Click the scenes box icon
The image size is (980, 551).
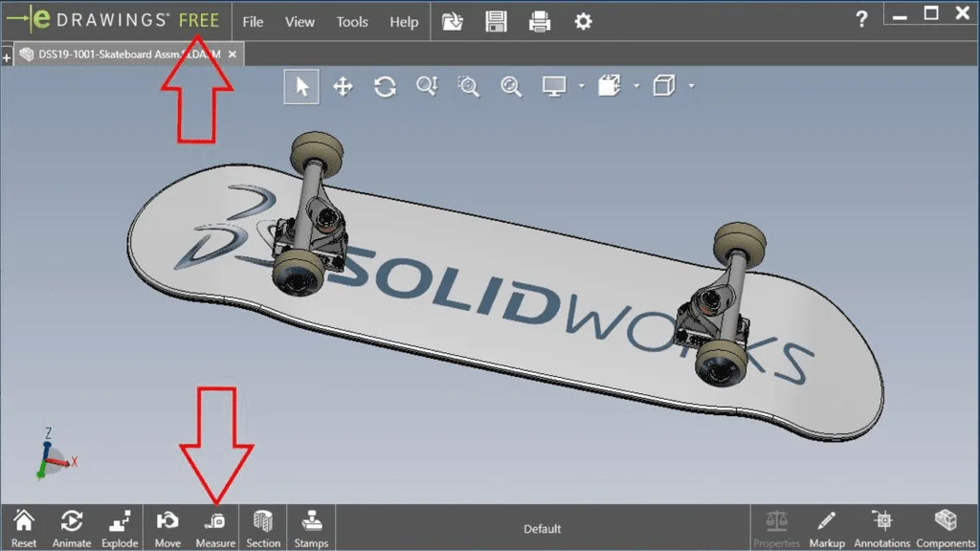[609, 85]
